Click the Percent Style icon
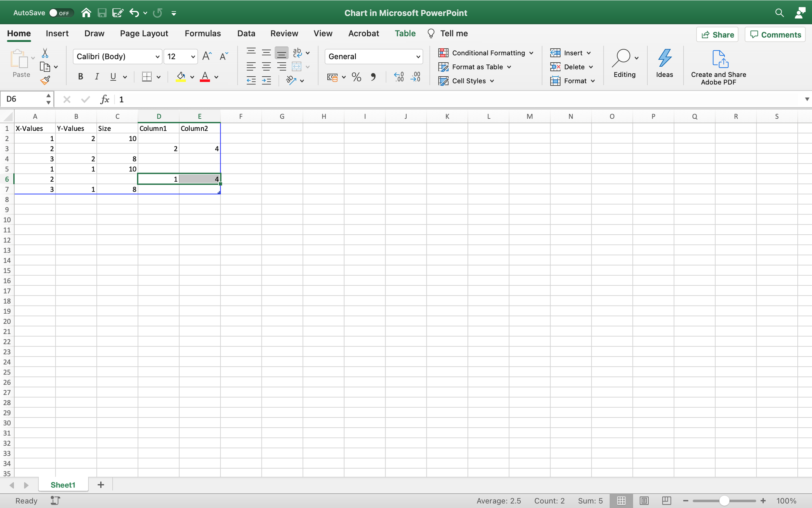The image size is (812, 508). pos(356,77)
